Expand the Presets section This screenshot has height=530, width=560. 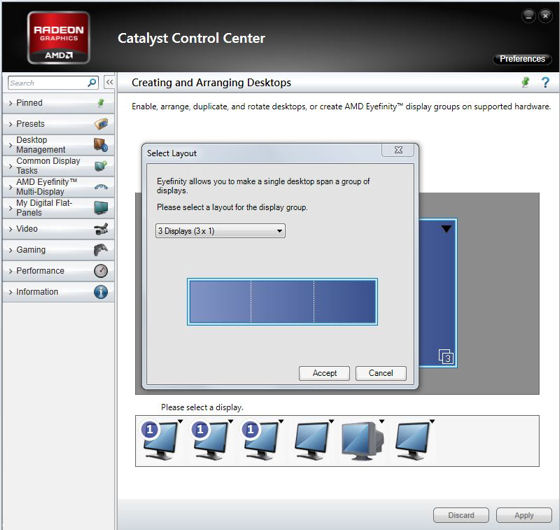58,124
